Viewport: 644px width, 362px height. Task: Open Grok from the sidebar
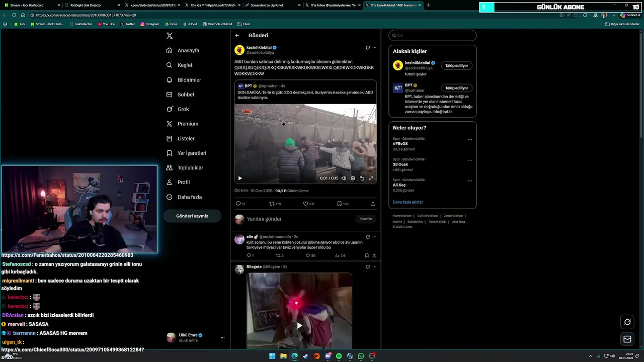pos(178,109)
